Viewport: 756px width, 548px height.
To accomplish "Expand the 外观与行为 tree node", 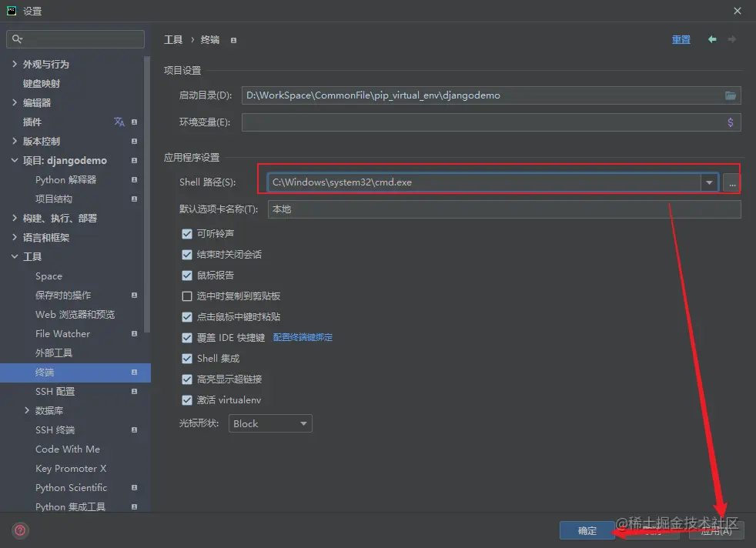I will tap(15, 64).
